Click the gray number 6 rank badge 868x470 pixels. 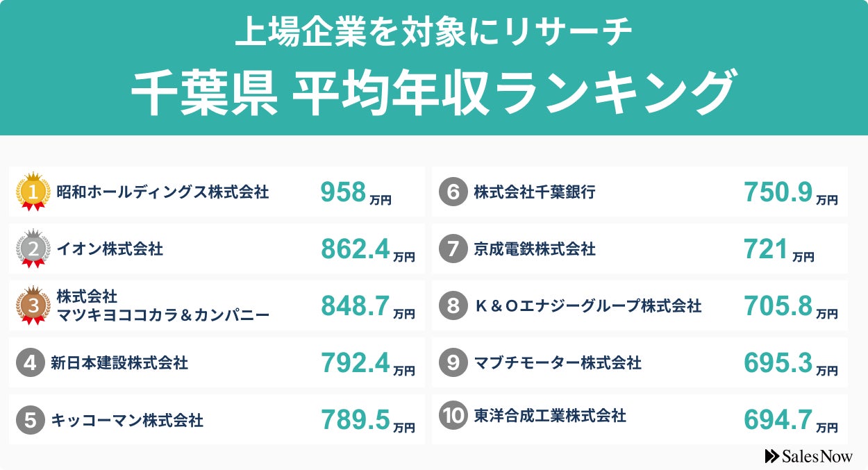[453, 192]
